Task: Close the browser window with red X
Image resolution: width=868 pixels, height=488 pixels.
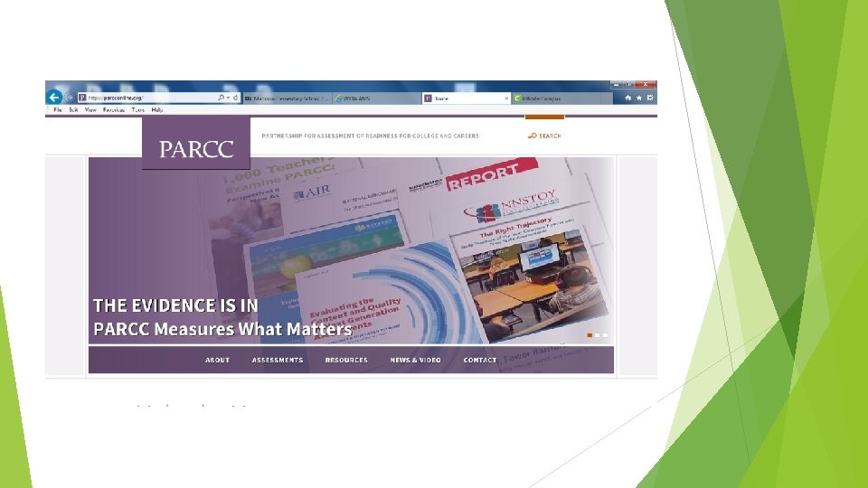Action: click(x=646, y=85)
